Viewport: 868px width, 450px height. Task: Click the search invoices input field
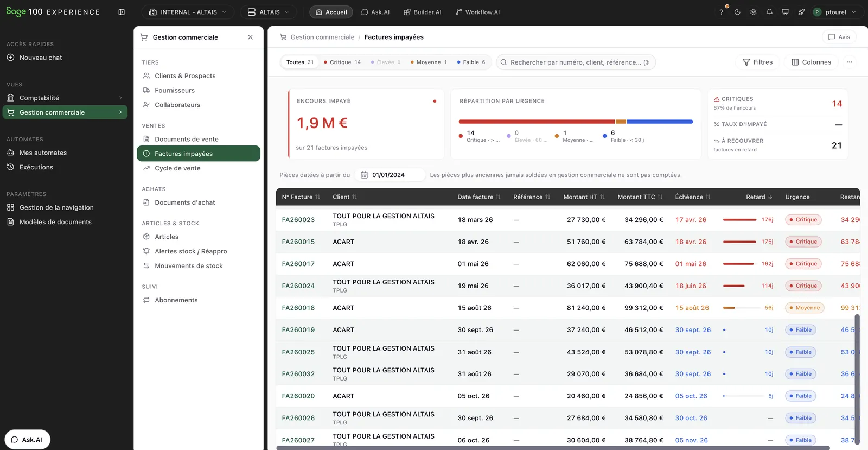point(576,62)
